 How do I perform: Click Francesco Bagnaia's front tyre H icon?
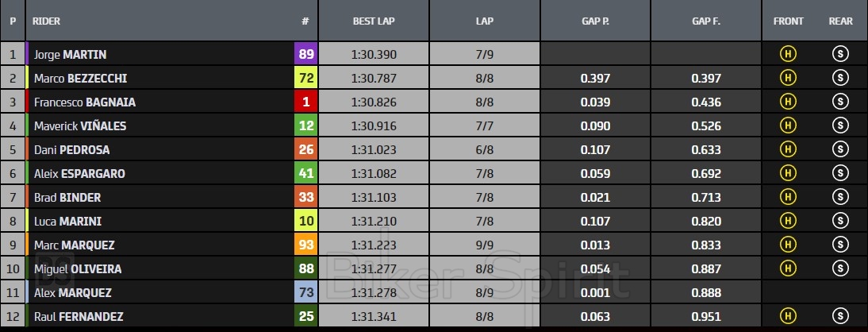tap(788, 102)
